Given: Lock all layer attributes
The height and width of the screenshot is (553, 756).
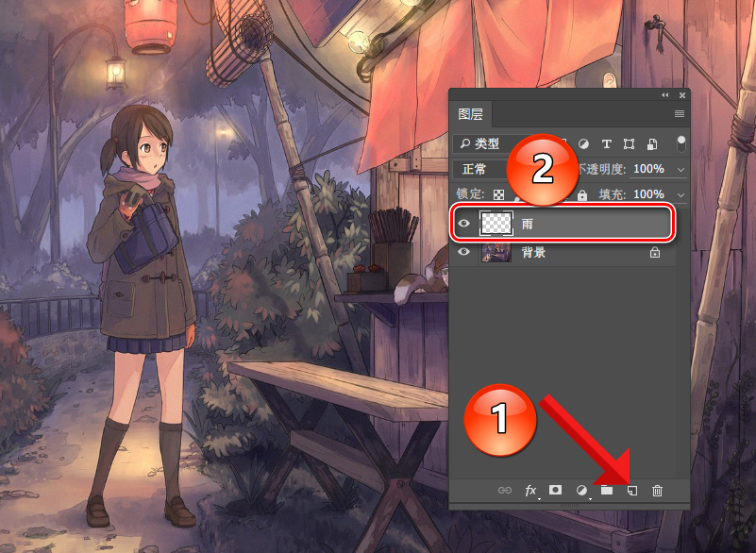Looking at the screenshot, I should (x=582, y=194).
